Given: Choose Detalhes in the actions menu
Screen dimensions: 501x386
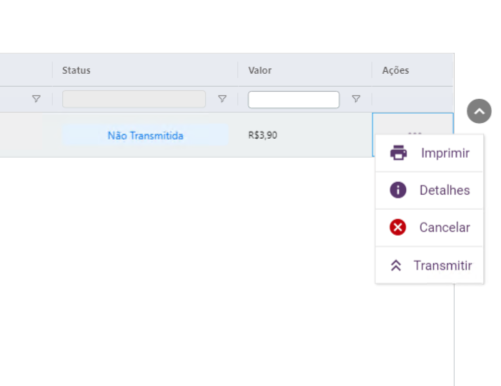Looking at the screenshot, I should 429,190.
